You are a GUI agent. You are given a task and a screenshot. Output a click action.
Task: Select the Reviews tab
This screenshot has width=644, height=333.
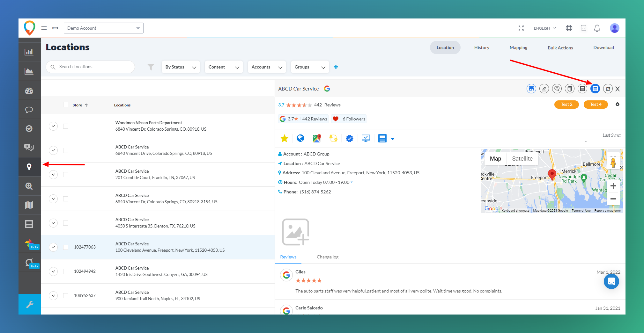(288, 257)
